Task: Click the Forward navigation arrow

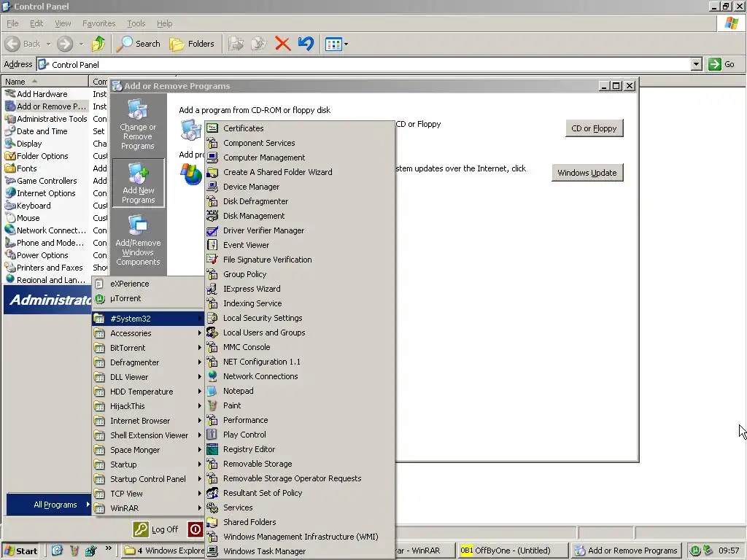Action: pyautogui.click(x=65, y=44)
